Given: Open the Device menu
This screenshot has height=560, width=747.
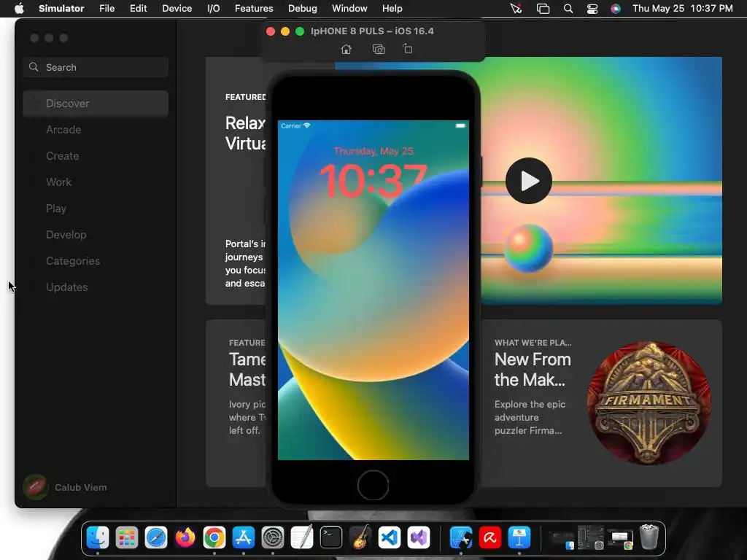Looking at the screenshot, I should tap(177, 8).
